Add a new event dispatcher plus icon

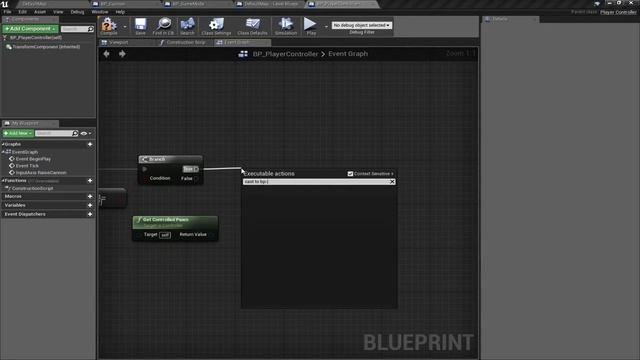(90, 214)
